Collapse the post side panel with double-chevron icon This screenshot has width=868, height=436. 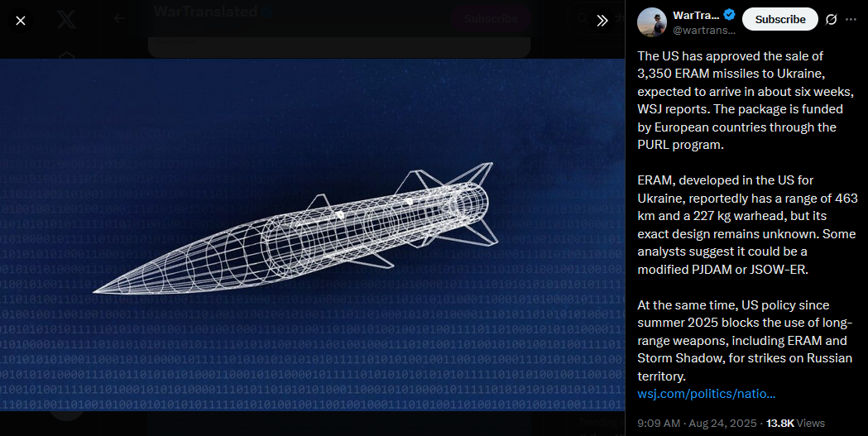pos(602,21)
